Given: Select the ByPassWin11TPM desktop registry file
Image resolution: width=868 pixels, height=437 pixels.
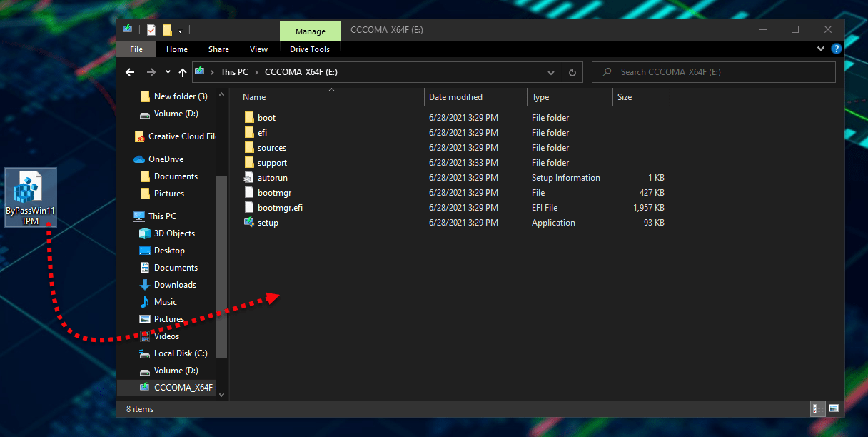Looking at the screenshot, I should tap(31, 198).
